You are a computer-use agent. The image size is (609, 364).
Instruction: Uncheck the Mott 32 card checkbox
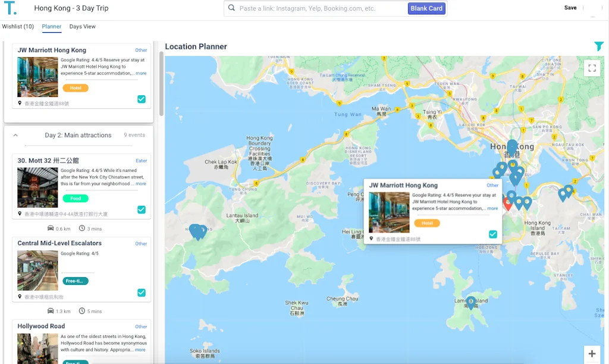coord(141,209)
